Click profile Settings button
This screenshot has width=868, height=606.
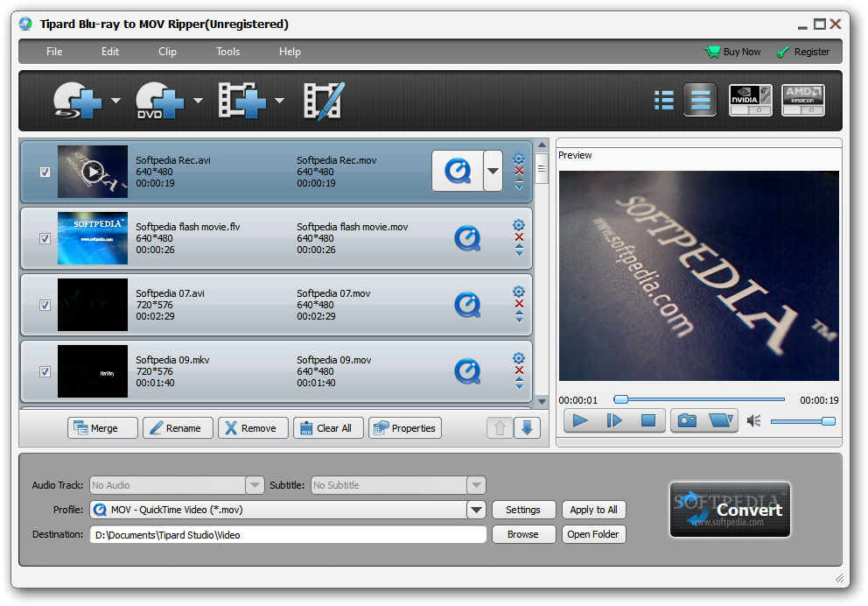click(523, 510)
